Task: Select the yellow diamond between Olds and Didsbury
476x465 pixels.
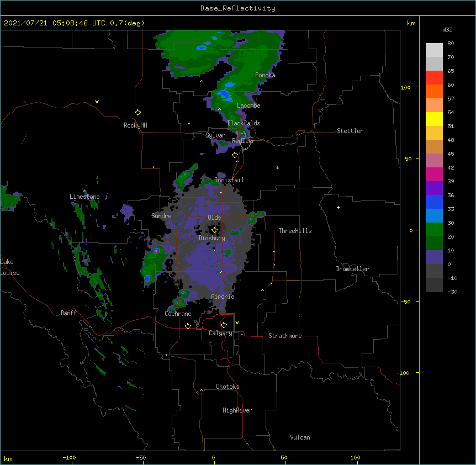Action: pos(214,230)
